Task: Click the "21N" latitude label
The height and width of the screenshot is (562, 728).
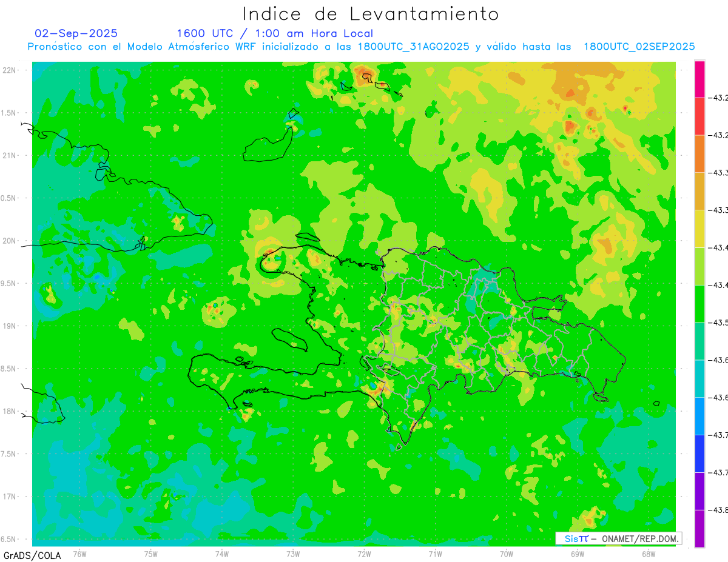Action: pos(9,155)
